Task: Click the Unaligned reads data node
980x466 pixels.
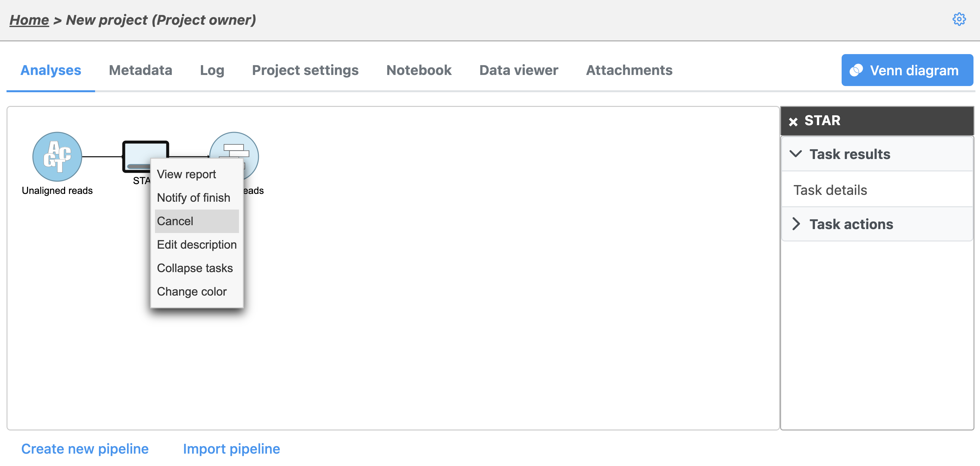Action: tap(57, 156)
